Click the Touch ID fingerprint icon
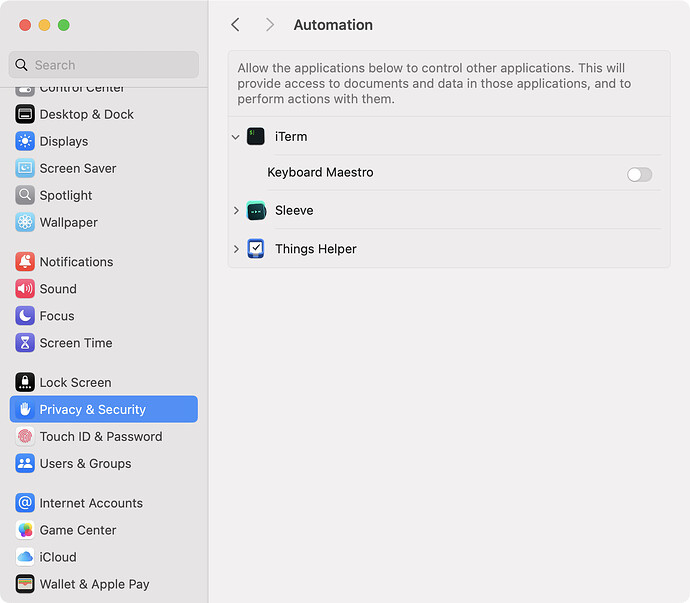The image size is (690, 603). (x=25, y=436)
